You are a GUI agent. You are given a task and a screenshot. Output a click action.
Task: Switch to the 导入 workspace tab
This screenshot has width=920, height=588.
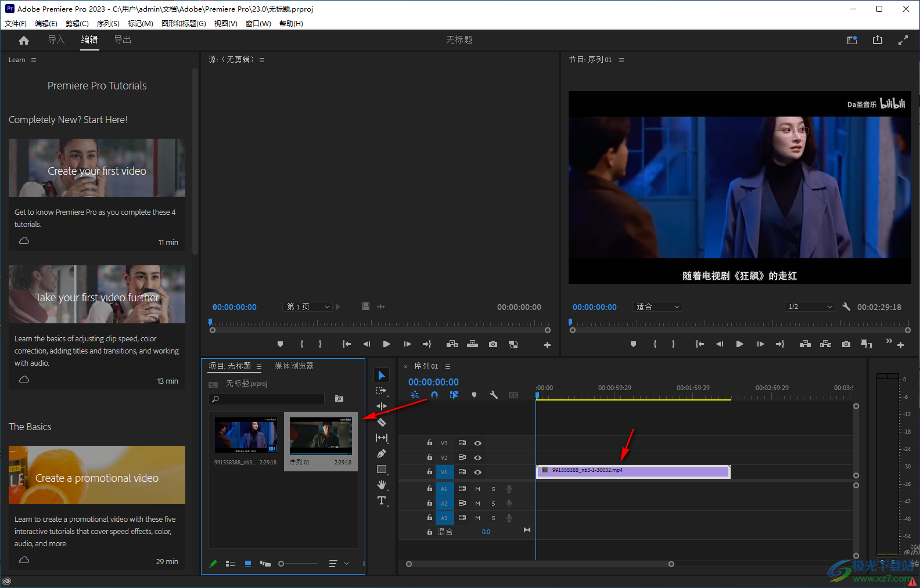[56, 39]
